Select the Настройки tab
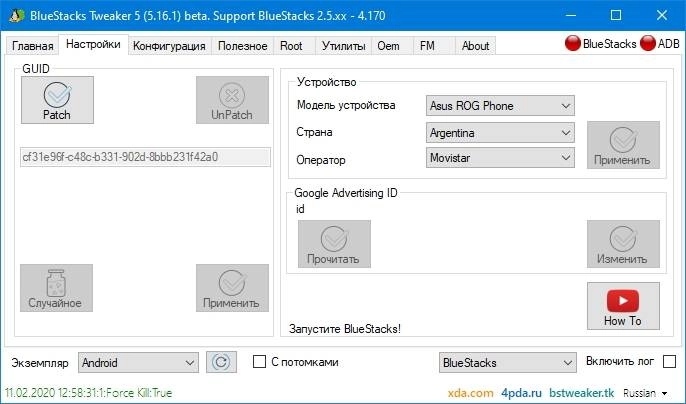Viewport: 686px width, 404px height. pos(93,44)
